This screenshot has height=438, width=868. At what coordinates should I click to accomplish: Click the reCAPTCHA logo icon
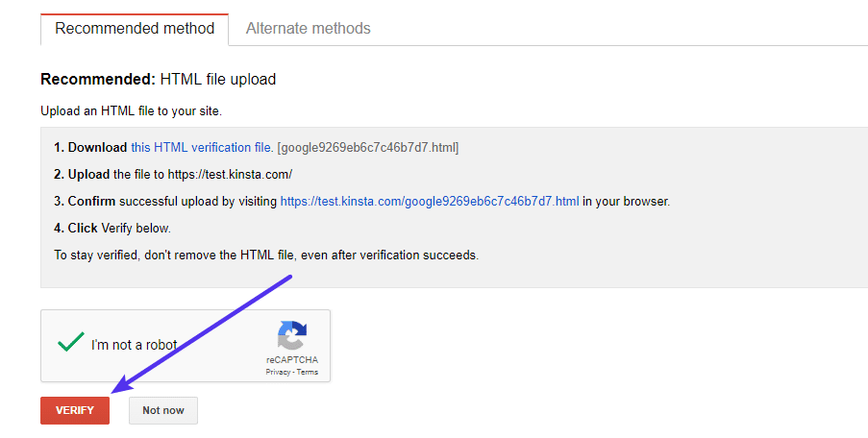tap(291, 335)
